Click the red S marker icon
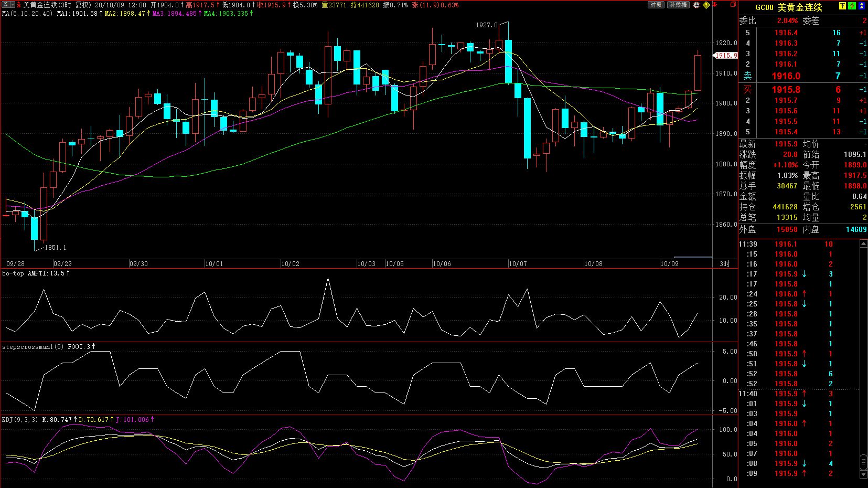Image resolution: width=868 pixels, height=488 pixels. click(19, 5)
